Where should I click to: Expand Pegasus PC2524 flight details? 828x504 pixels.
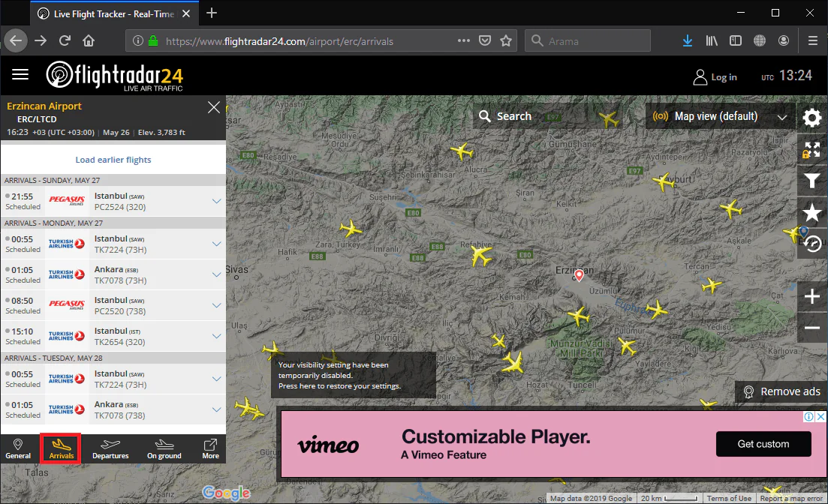[x=217, y=201]
